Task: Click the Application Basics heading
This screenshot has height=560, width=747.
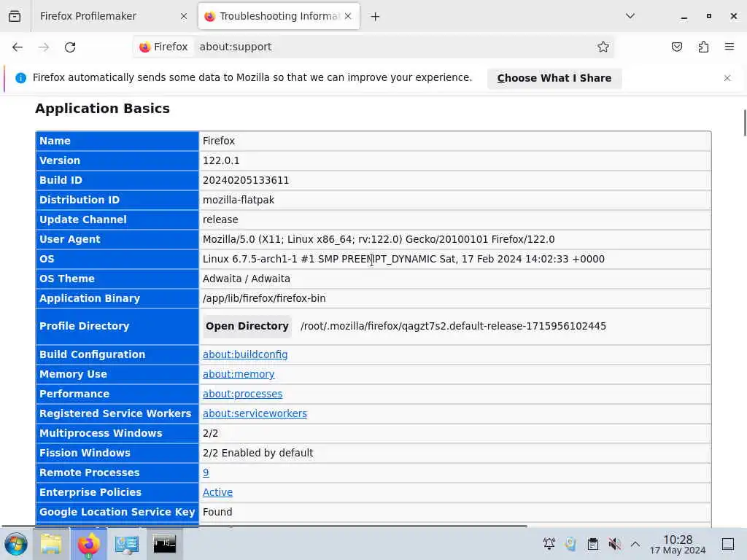Action: pos(102,109)
